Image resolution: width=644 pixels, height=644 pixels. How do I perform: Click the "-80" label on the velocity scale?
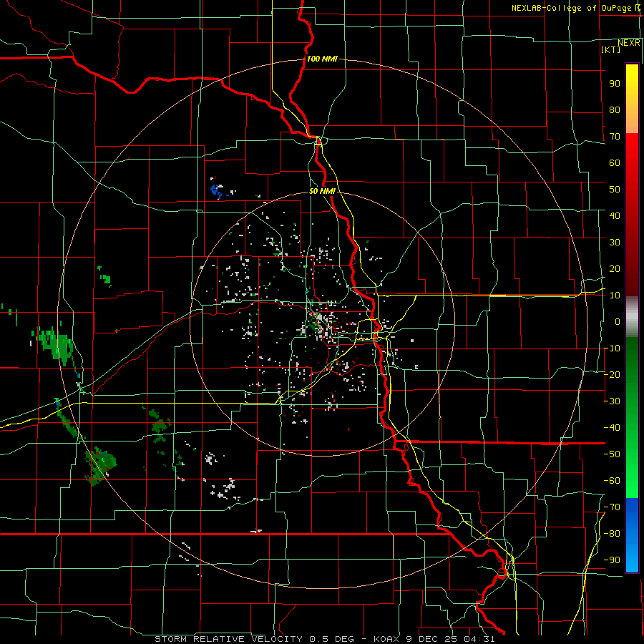pyautogui.click(x=612, y=534)
